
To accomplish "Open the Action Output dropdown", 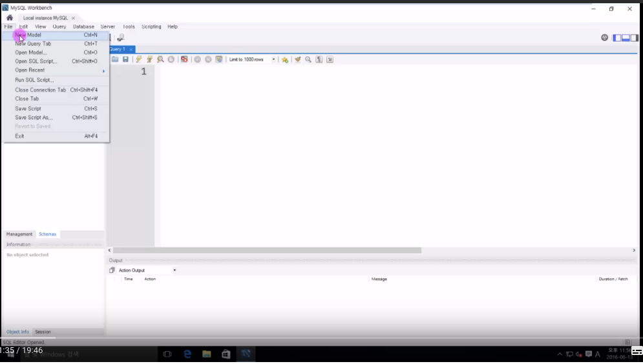I will (x=147, y=270).
